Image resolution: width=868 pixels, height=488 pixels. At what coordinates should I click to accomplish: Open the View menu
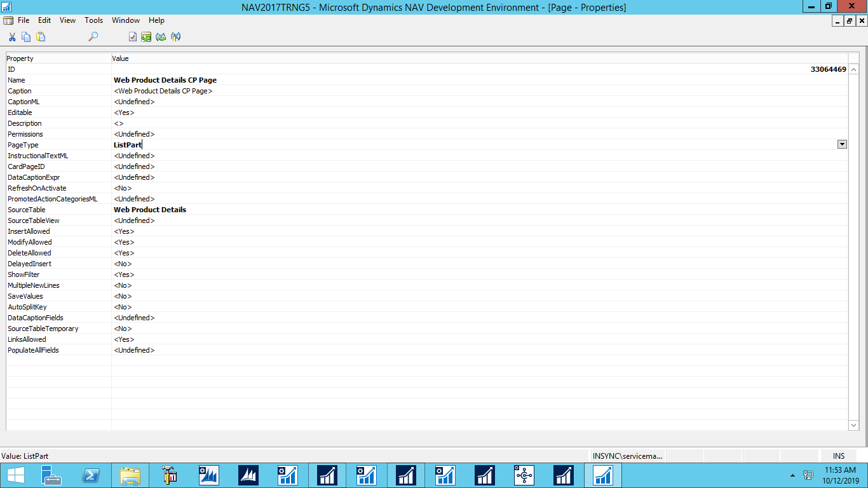[67, 20]
